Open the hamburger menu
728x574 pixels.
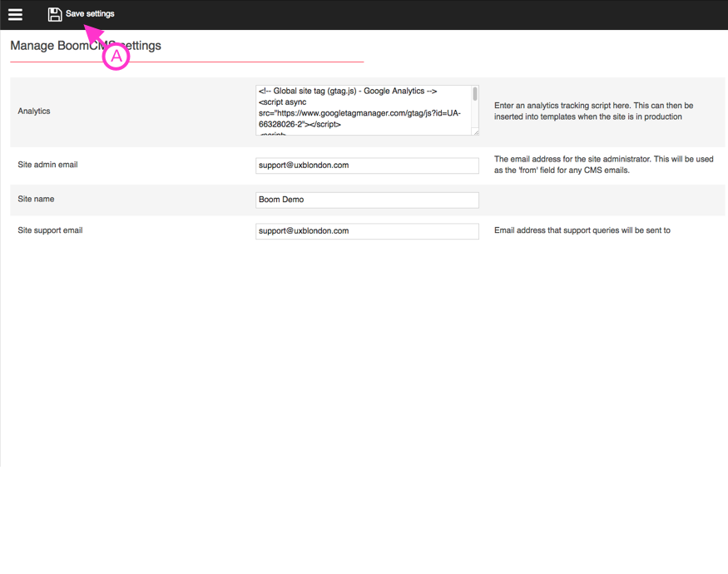pyautogui.click(x=15, y=14)
